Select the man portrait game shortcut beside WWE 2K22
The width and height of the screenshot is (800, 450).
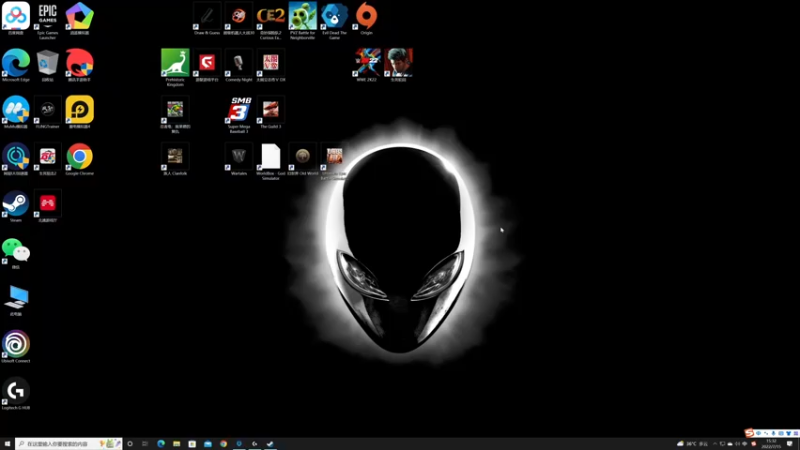398,65
